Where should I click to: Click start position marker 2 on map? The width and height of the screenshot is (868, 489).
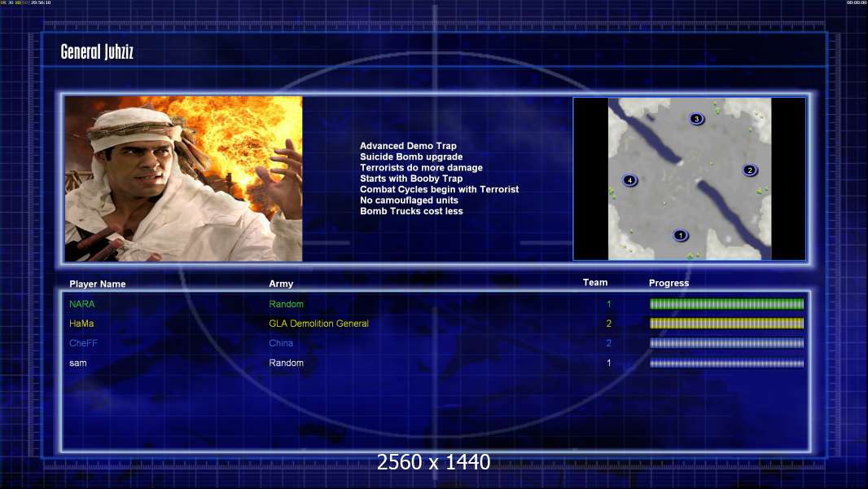750,170
